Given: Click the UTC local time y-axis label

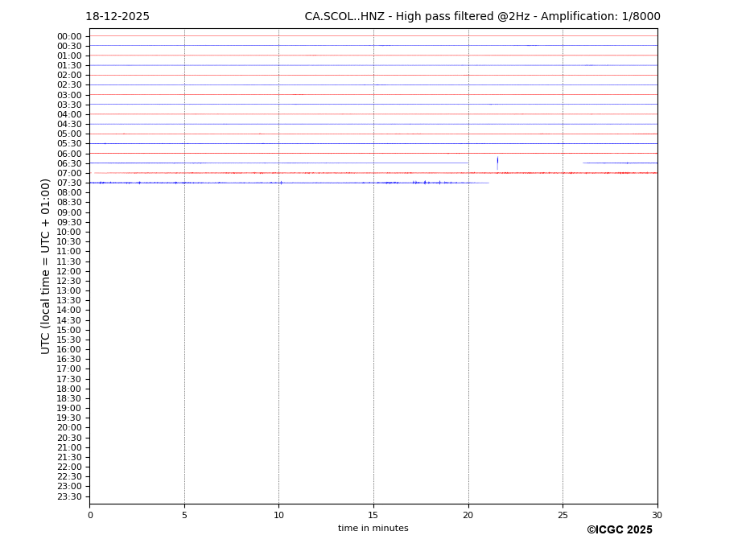Looking at the screenshot, I should click(x=46, y=266).
